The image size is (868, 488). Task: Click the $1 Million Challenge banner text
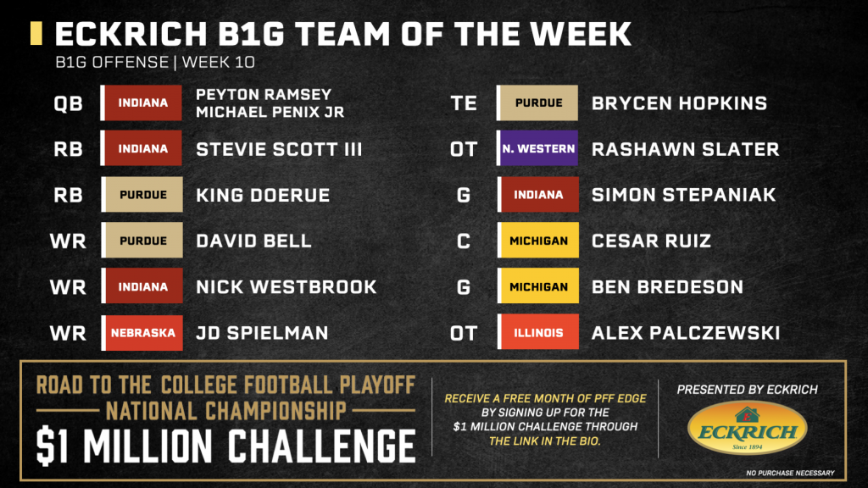point(225,446)
